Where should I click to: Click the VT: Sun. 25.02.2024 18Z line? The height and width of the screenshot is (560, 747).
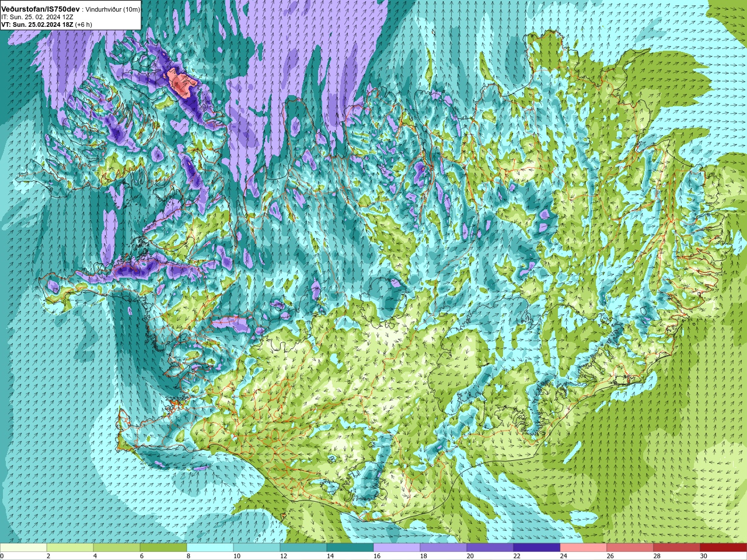coord(37,24)
